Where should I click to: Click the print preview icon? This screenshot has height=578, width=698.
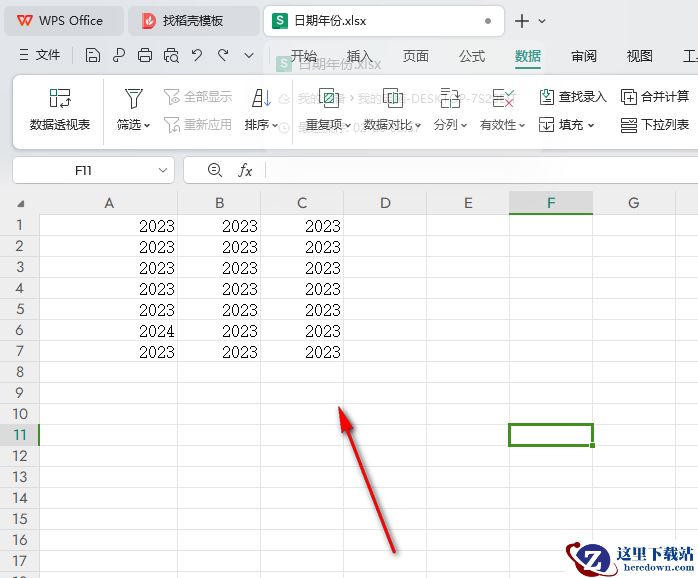tap(171, 55)
